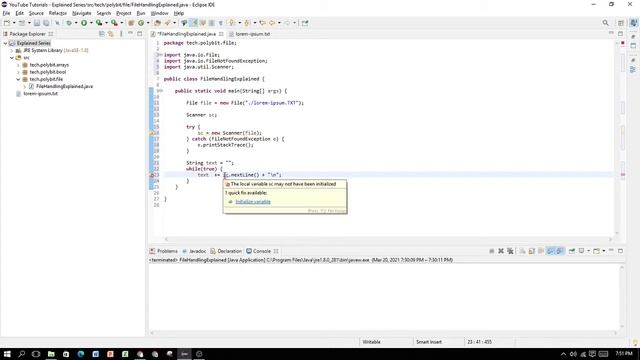Viewport: 640px width, 360px height.
Task: Maximize the editor area
Action: click(620, 33)
